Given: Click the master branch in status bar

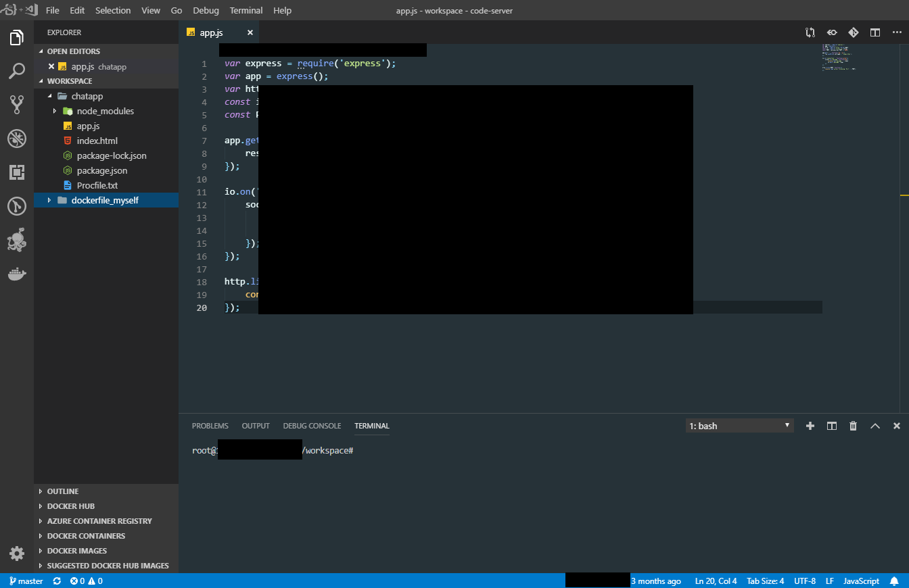Looking at the screenshot, I should (26, 581).
